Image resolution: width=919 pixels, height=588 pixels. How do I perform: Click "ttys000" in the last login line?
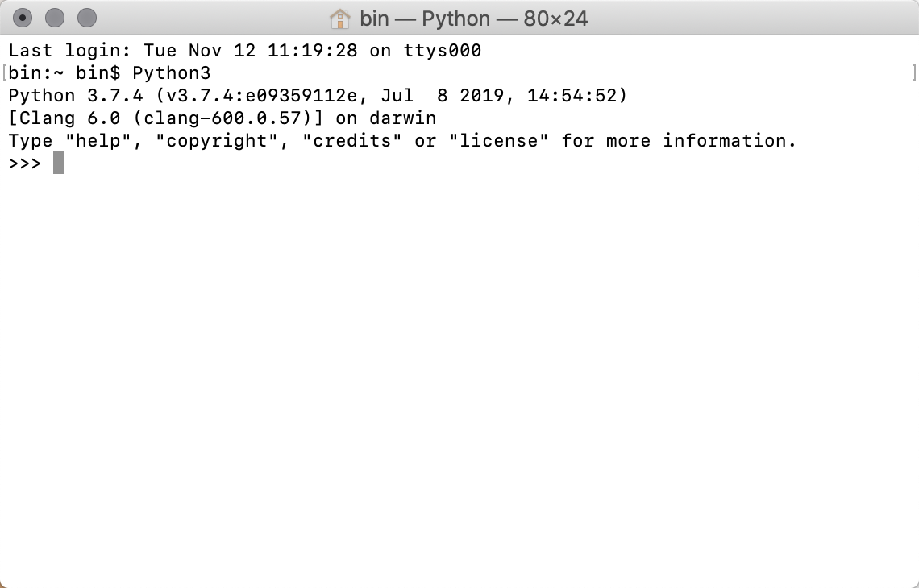click(443, 51)
